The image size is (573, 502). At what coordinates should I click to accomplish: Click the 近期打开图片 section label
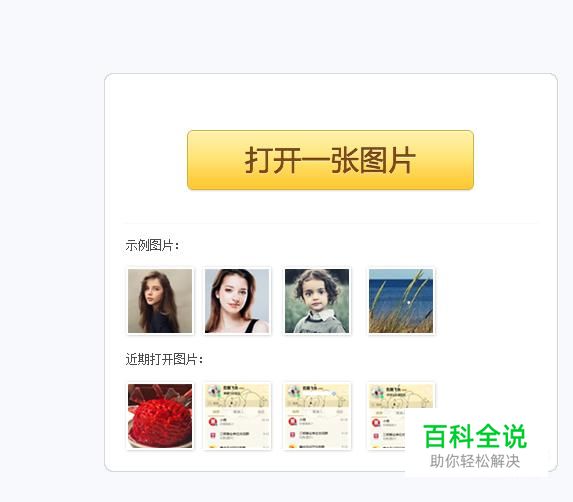164,359
